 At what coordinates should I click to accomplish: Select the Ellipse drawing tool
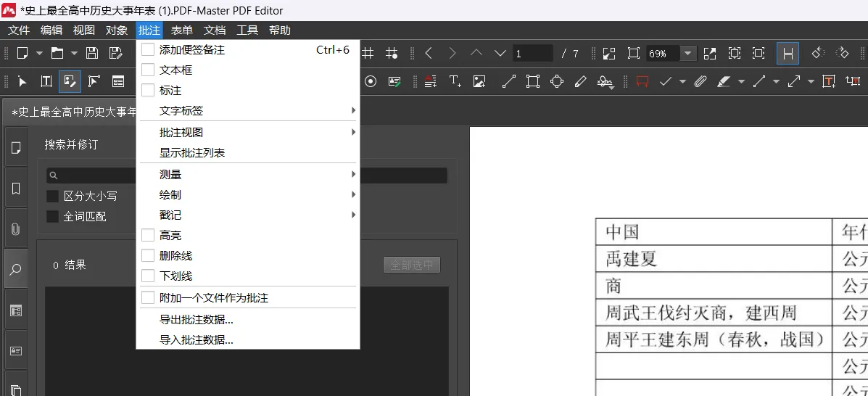[x=557, y=81]
